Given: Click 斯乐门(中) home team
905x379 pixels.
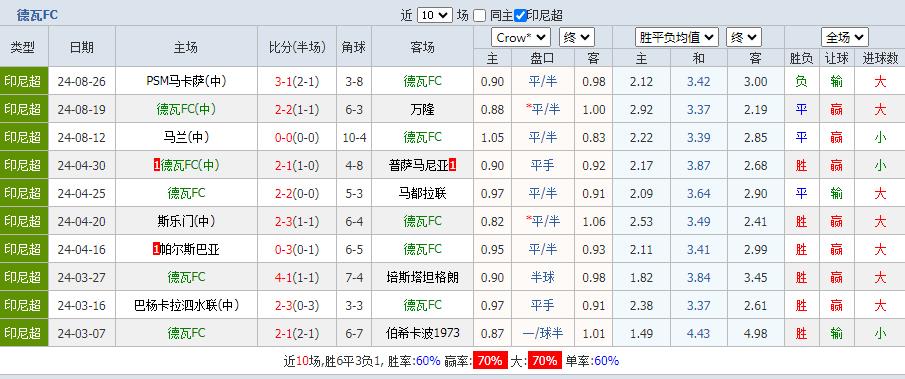Looking at the screenshot, I should point(186,221).
